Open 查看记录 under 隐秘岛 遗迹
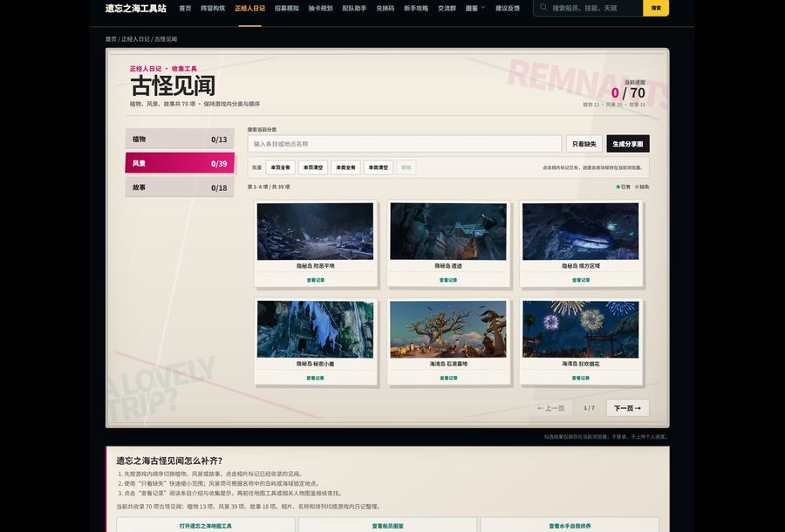Screen dimensions: 785x532 [448, 280]
